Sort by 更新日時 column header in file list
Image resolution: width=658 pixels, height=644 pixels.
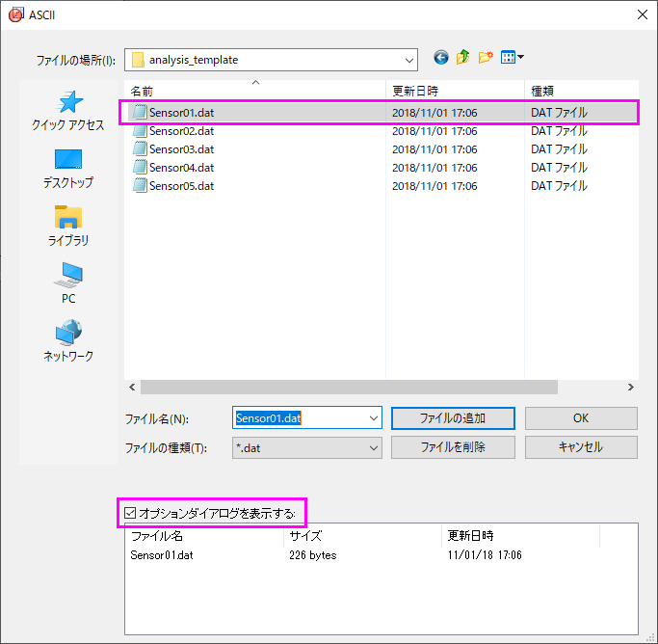pyautogui.click(x=455, y=91)
